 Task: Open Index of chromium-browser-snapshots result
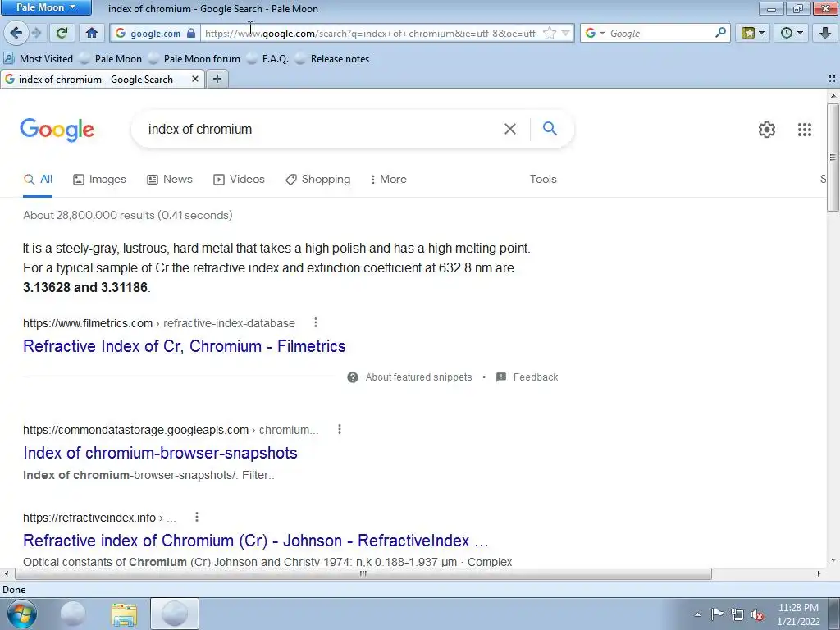click(160, 453)
